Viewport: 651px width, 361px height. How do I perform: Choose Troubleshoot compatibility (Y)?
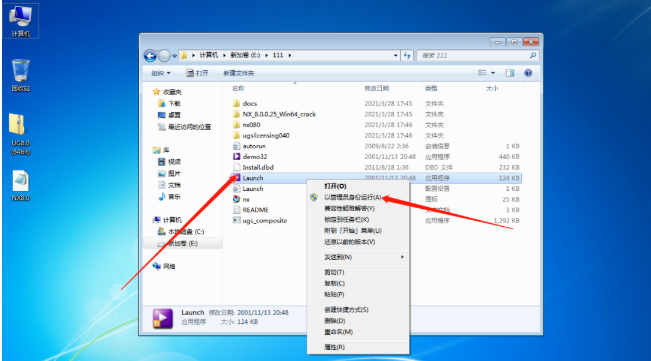coord(358,208)
